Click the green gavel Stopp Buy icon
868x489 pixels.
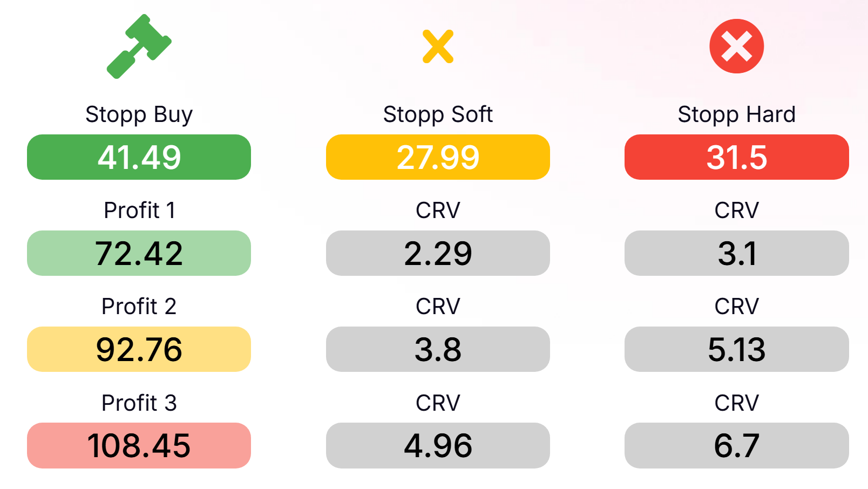pos(139,46)
